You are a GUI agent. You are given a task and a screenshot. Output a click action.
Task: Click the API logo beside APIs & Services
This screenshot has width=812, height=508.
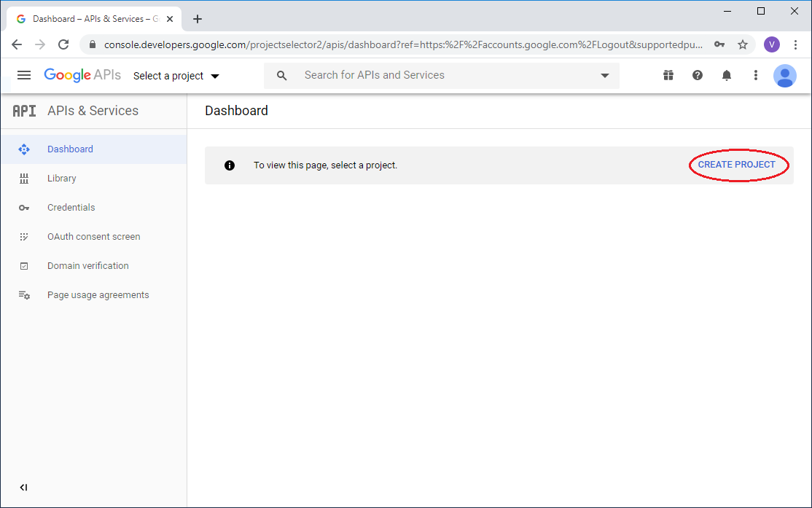pos(24,111)
